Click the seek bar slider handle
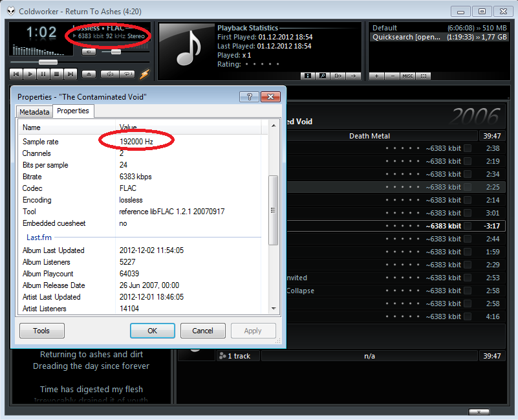The height and width of the screenshot is (420, 518). (x=49, y=62)
